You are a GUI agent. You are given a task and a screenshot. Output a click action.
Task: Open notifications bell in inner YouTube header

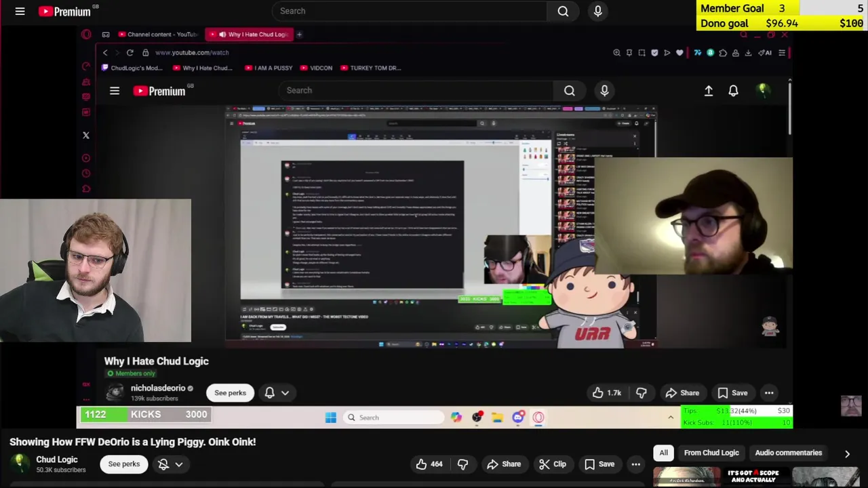pos(733,90)
